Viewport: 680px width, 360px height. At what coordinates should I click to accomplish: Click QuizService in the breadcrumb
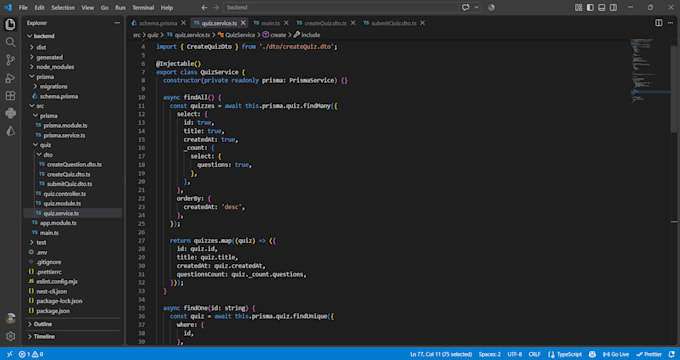[x=240, y=35]
